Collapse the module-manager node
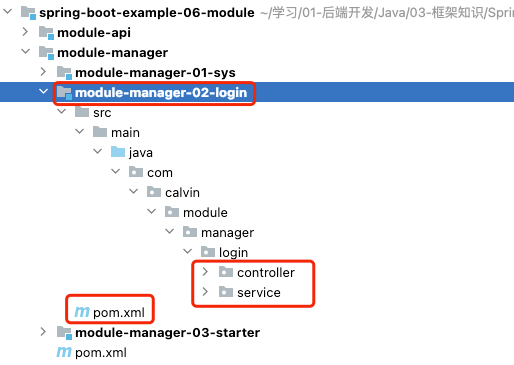514x365 pixels. coord(25,52)
